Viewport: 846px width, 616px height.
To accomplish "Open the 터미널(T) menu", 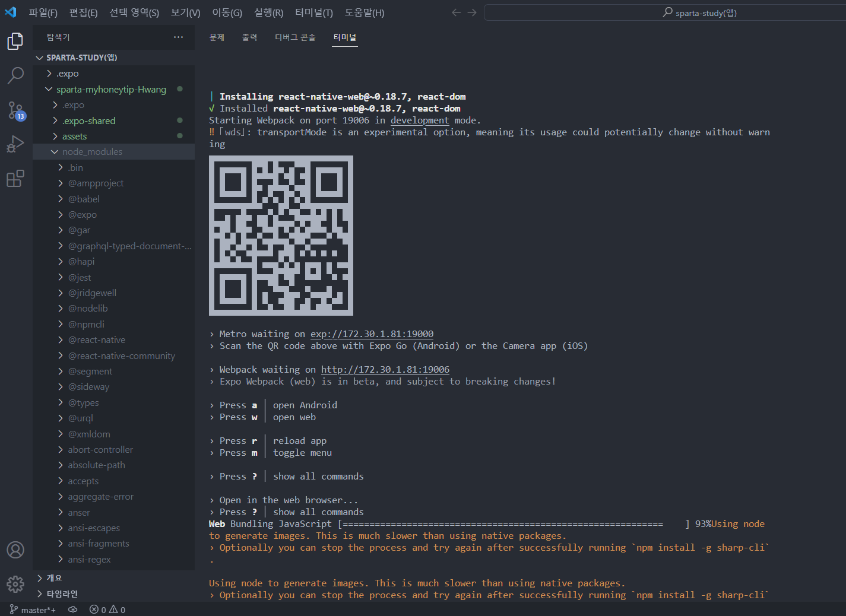I will (314, 12).
